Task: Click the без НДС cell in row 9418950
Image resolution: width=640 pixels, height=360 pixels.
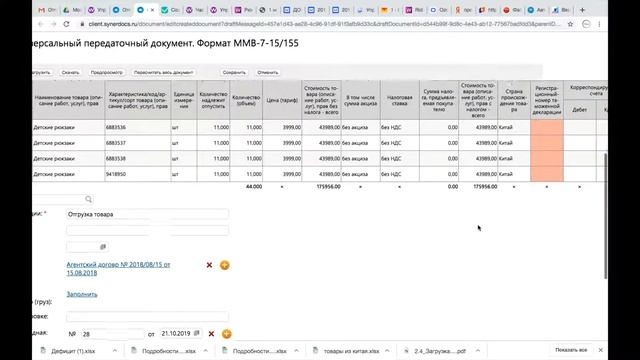Action: click(400, 174)
